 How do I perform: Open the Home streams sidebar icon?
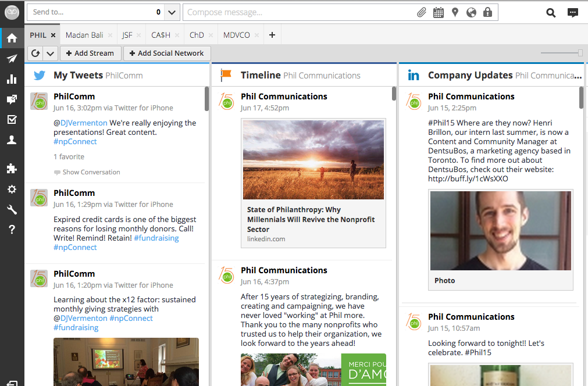[12, 38]
